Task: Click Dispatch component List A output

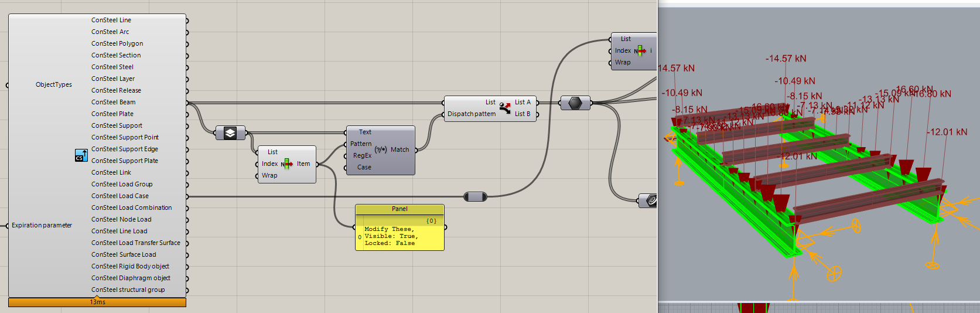Action: point(523,102)
